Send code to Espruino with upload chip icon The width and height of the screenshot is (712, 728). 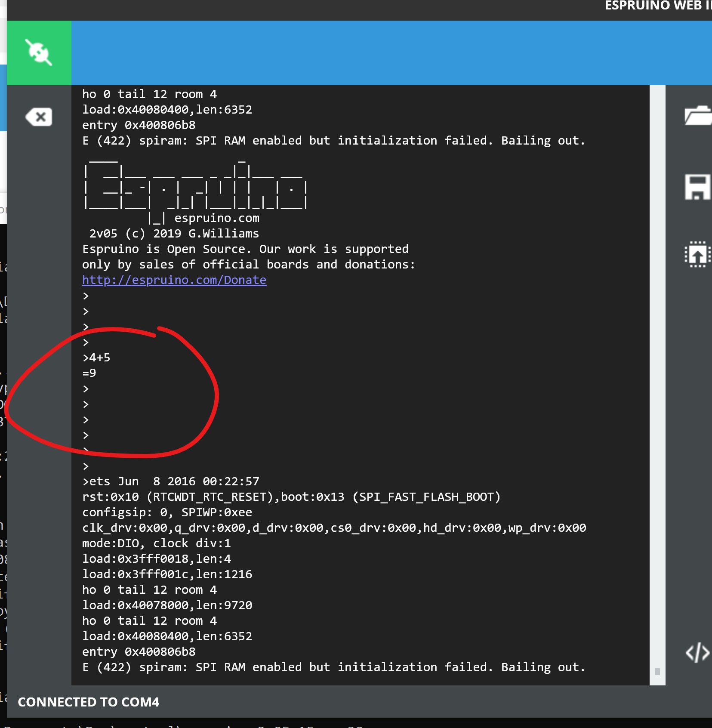(x=697, y=254)
